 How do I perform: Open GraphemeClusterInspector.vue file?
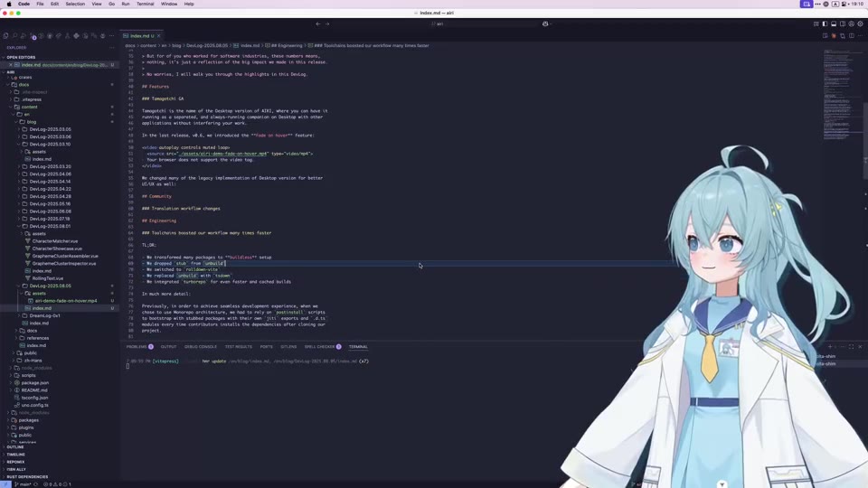point(63,263)
